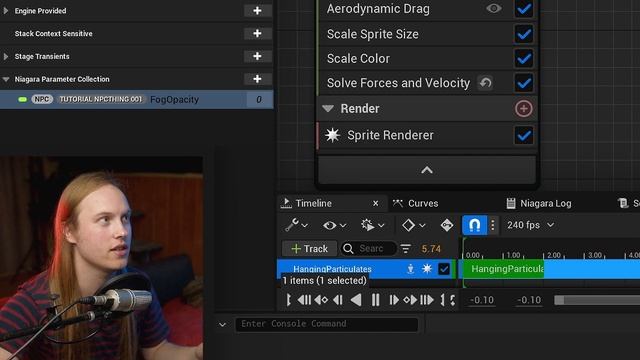Jump to the end of playback
This screenshot has width=640, height=360.
click(x=427, y=300)
